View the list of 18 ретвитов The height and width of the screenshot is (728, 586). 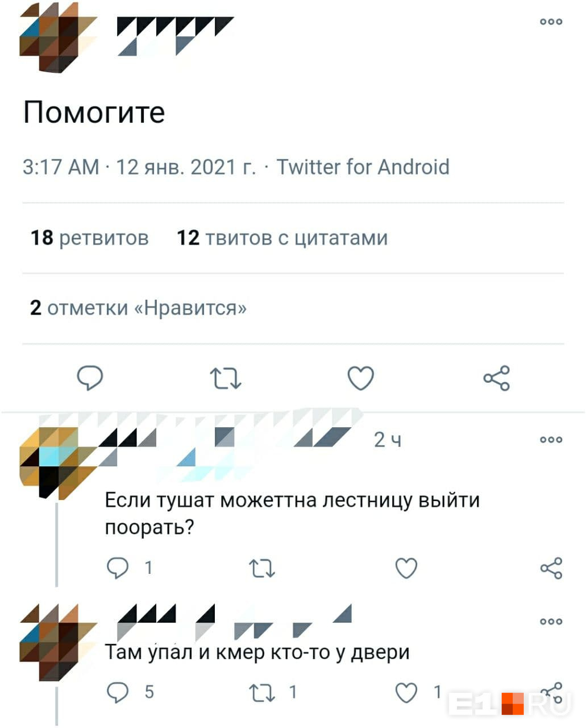point(89,238)
